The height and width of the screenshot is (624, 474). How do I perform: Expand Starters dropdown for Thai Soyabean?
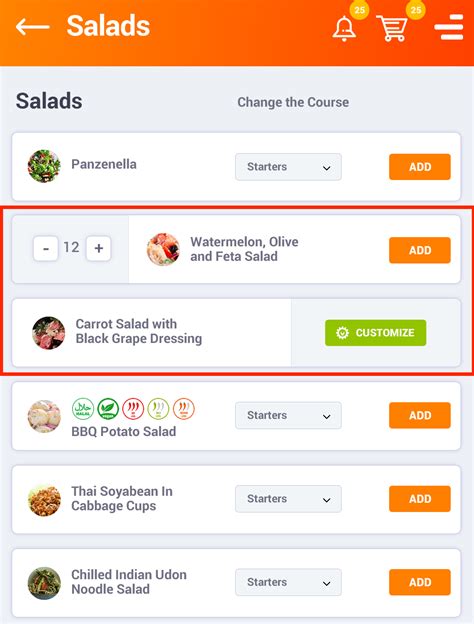coord(288,499)
